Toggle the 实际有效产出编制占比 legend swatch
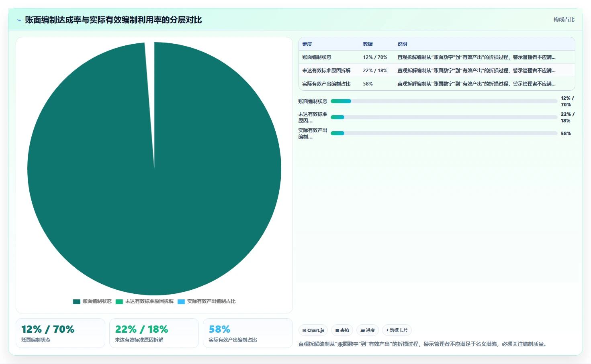Screen dimensions: 591x364 tap(181, 301)
